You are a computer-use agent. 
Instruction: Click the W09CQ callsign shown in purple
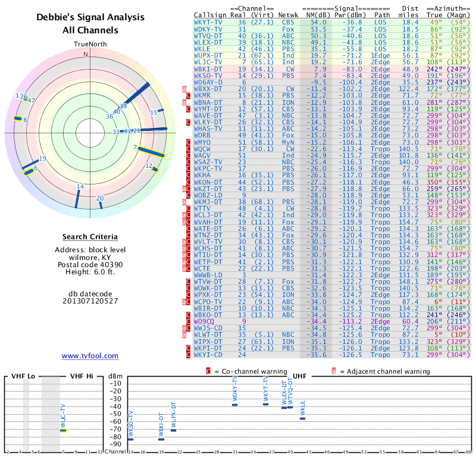(206, 321)
